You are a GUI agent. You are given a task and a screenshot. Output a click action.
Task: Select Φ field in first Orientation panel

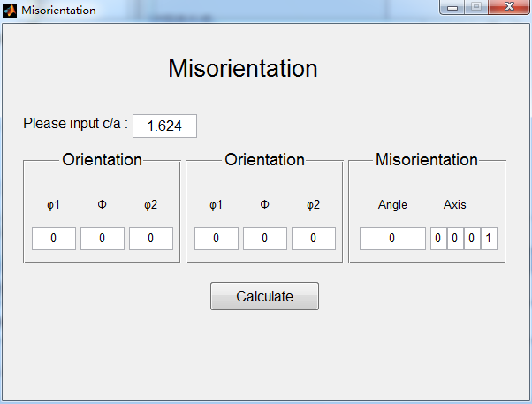click(103, 239)
